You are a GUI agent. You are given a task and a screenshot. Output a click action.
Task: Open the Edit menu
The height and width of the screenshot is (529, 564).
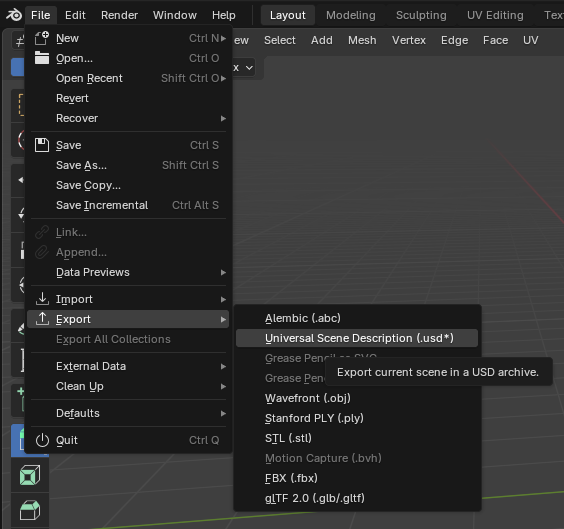point(75,15)
